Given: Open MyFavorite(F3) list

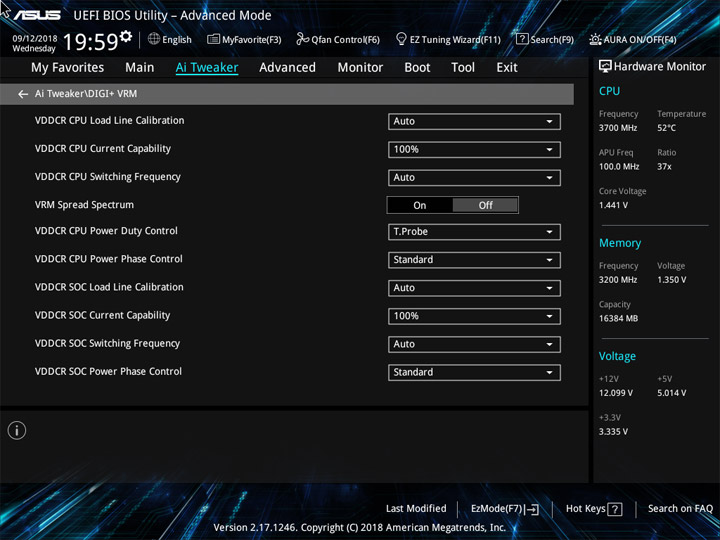Looking at the screenshot, I should [x=244, y=39].
